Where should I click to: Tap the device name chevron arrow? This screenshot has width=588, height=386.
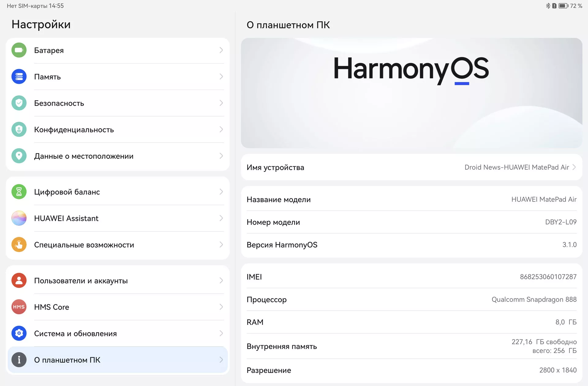coord(574,167)
